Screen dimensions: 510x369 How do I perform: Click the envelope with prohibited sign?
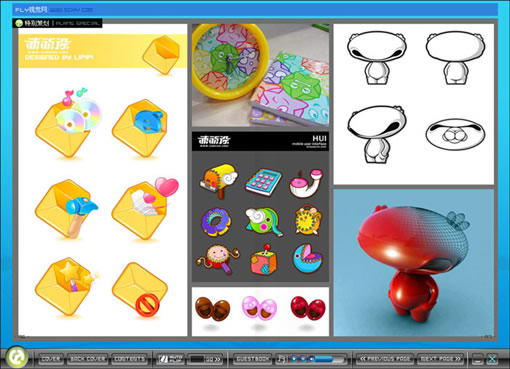pos(139,289)
